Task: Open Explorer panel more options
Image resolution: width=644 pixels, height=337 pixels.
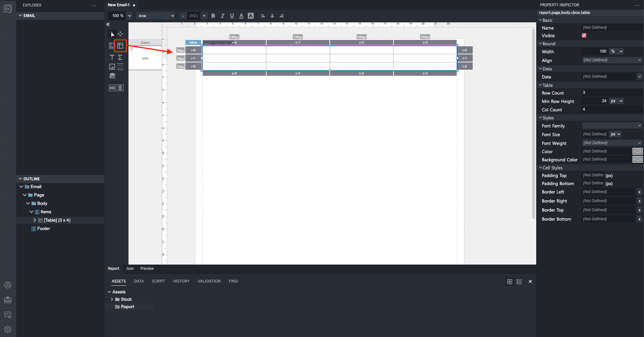Action: click(94, 5)
